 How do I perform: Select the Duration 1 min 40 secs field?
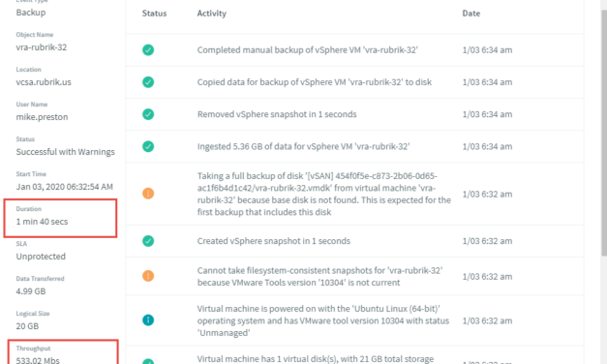click(60, 218)
